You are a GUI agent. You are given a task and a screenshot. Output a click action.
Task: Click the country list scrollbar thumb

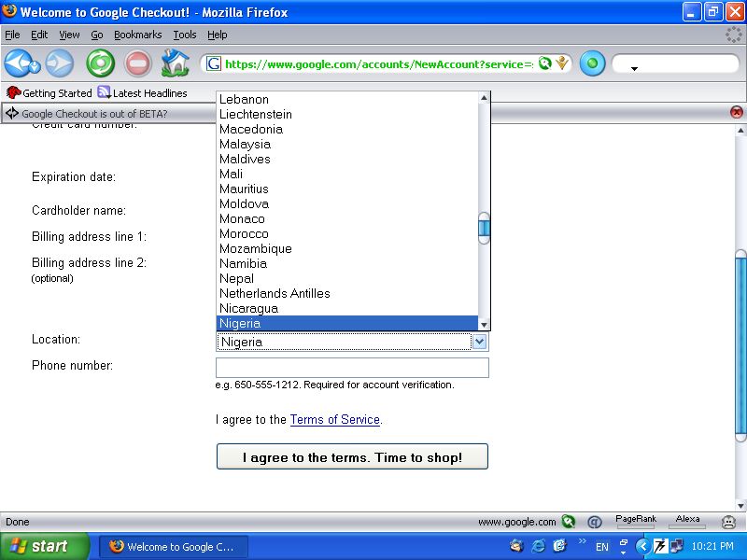[x=484, y=228]
